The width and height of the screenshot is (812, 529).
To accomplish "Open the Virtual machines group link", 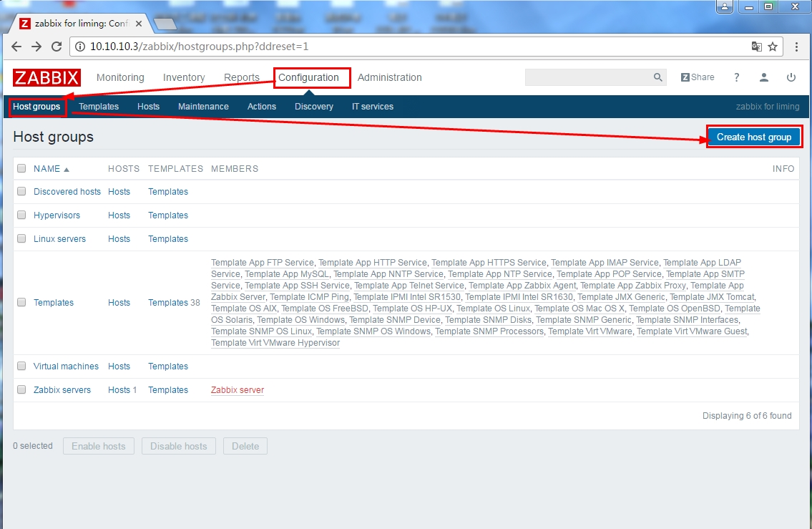I will (x=66, y=367).
